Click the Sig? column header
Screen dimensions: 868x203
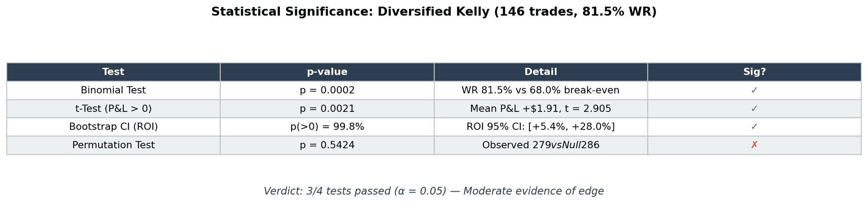pos(754,72)
